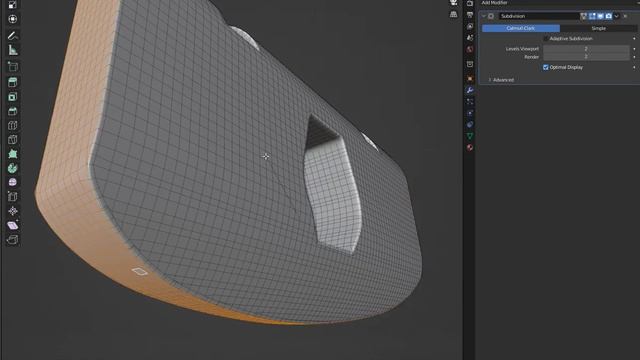The height and width of the screenshot is (360, 640).
Task: Animate Adaptive Subdivision property dot
Action: click(x=634, y=39)
